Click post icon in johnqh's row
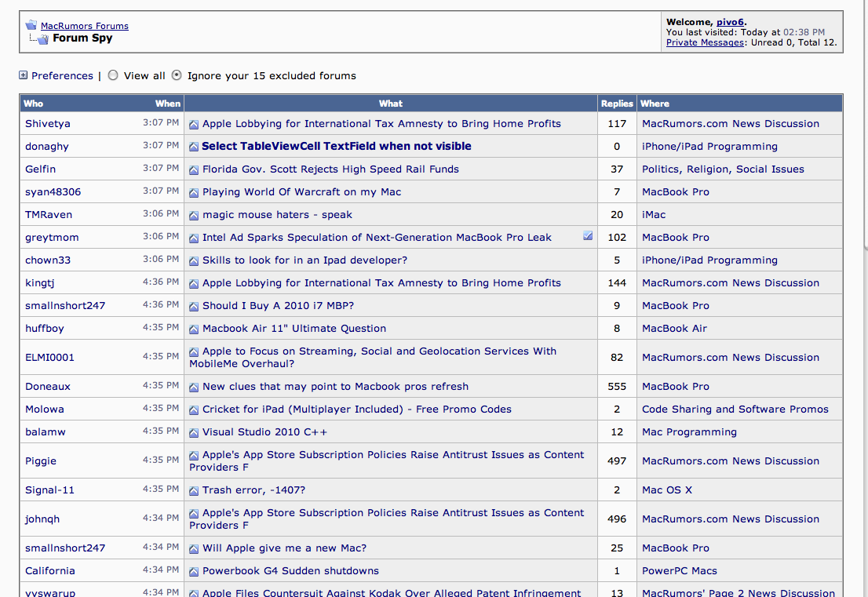 [194, 514]
